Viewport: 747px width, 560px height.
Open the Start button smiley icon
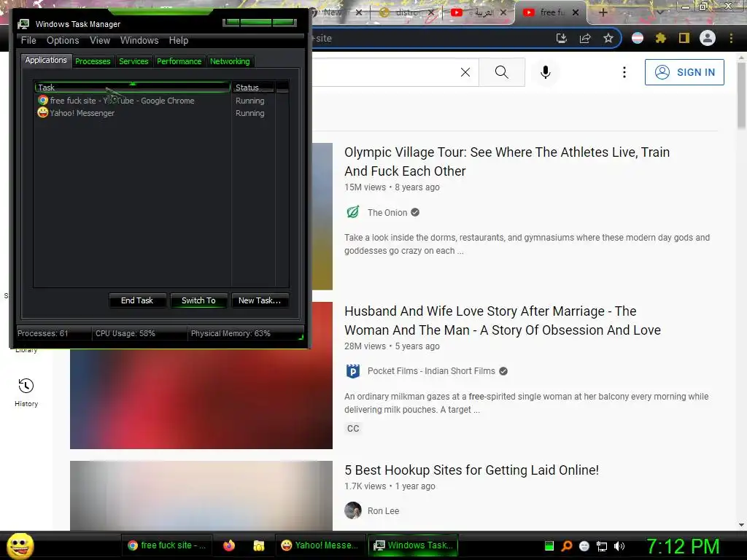coord(20,545)
